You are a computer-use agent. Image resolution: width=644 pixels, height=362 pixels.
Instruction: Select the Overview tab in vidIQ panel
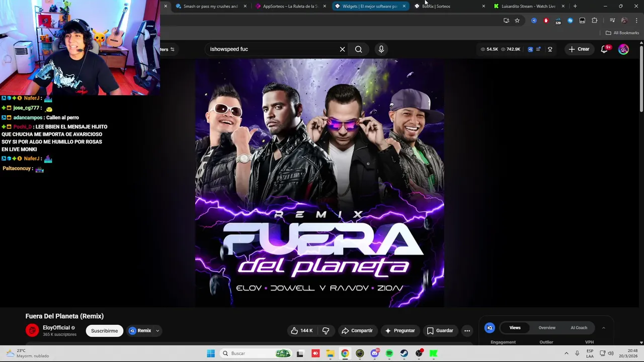coord(547,328)
